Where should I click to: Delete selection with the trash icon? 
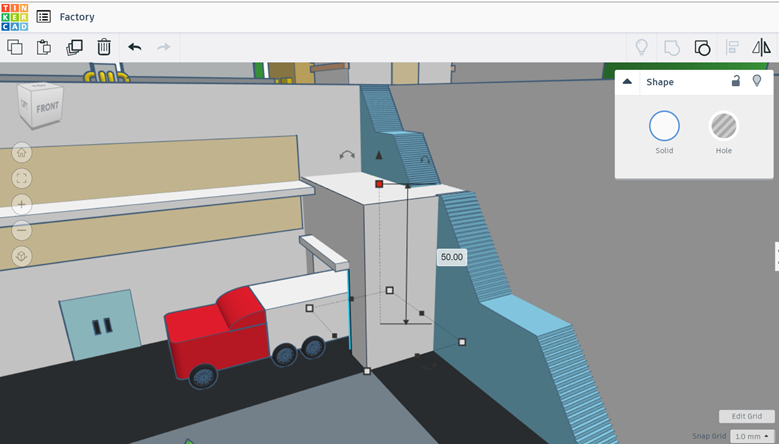click(x=104, y=47)
